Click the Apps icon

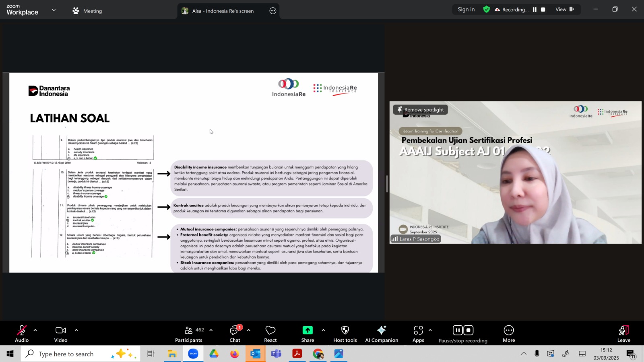pos(418,333)
